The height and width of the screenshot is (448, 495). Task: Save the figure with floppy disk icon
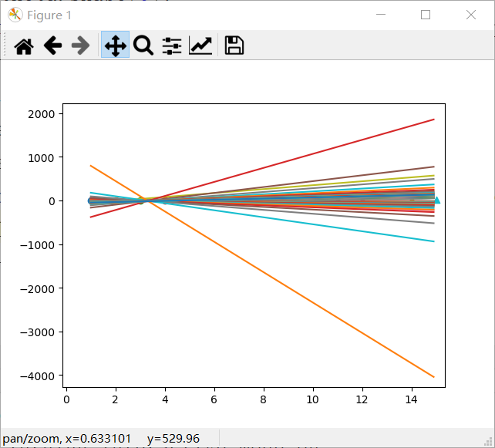pyautogui.click(x=234, y=46)
